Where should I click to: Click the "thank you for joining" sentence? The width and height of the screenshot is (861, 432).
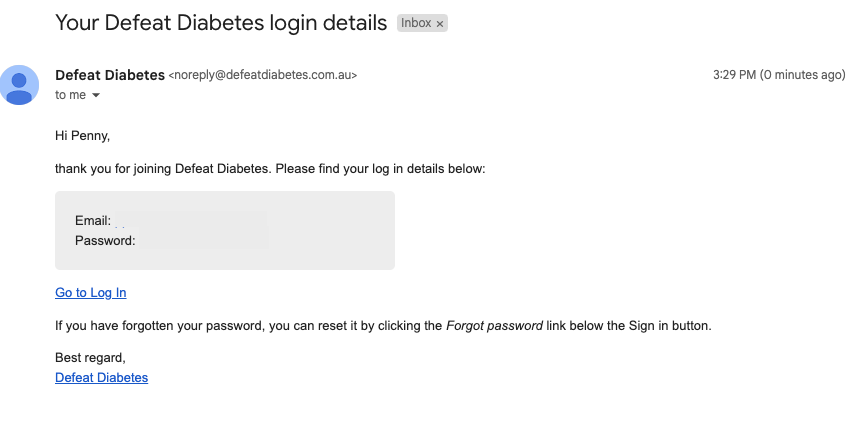point(270,169)
